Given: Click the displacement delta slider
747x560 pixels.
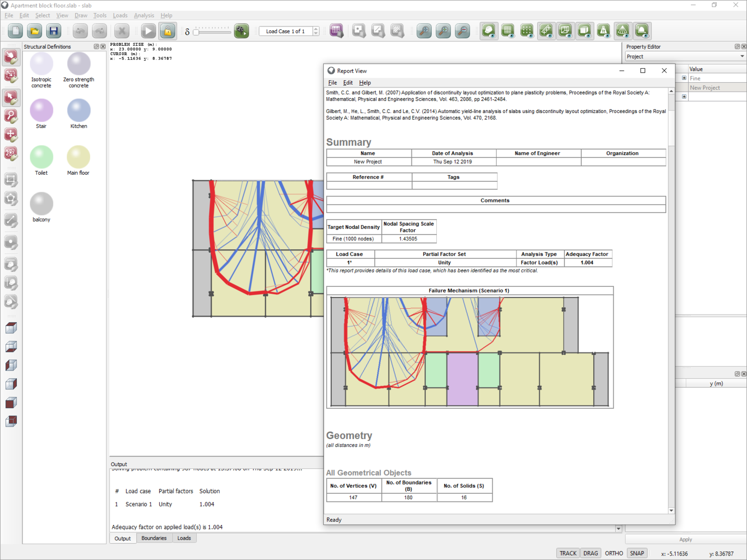Looking at the screenshot, I should [x=212, y=31].
